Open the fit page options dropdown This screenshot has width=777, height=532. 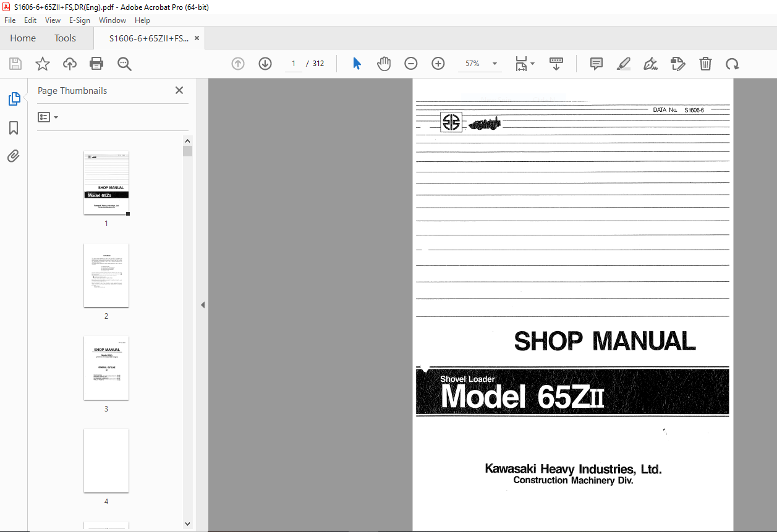pos(525,64)
